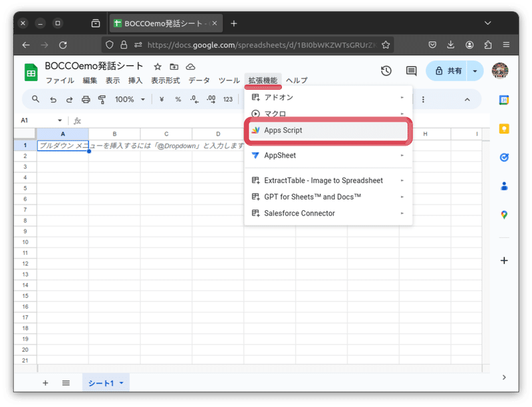
Task: Expand ExtractTable - Image to Spreadsheet submenu
Action: pos(328,180)
